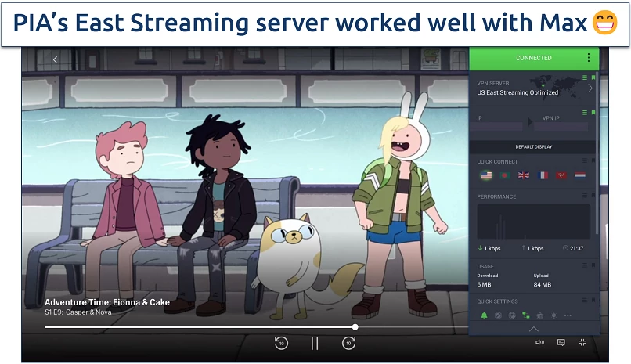Screen dimensions: 631x364
Task: Skip forward 10 seconds
Action: pyautogui.click(x=348, y=343)
